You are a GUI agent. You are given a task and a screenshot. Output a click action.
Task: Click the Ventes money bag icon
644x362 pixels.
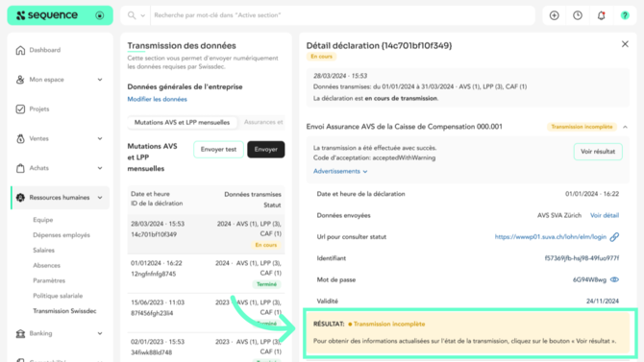click(20, 138)
